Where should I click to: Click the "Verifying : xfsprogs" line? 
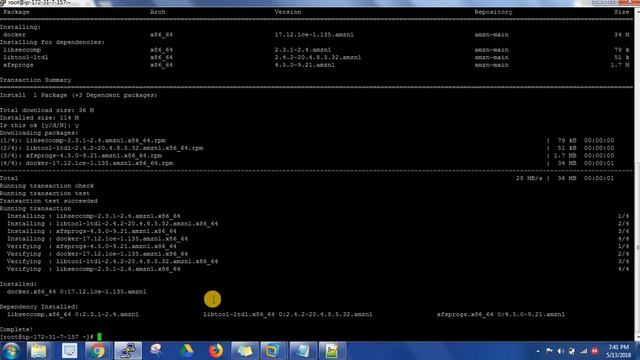tap(92, 246)
